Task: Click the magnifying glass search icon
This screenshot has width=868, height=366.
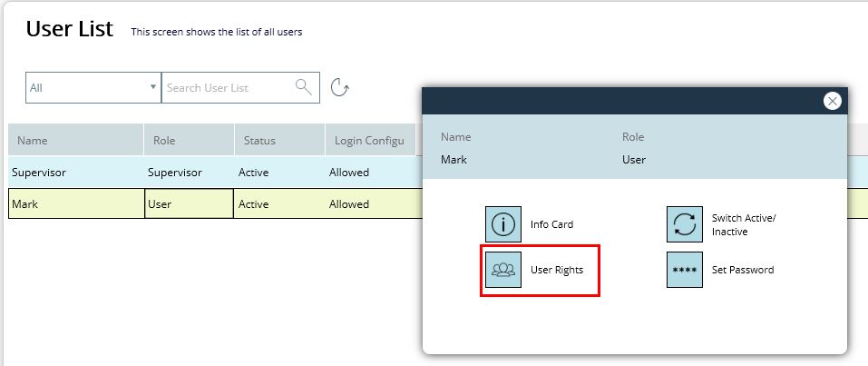Action: pyautogui.click(x=303, y=87)
